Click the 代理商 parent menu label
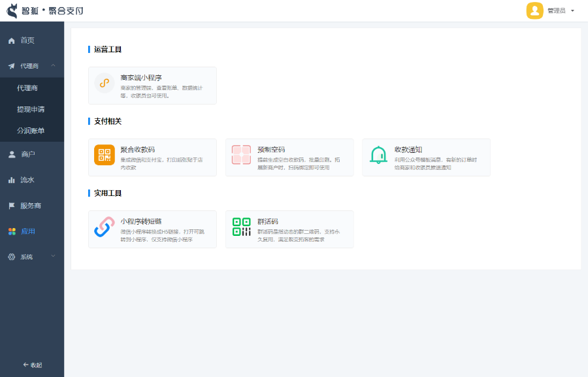 coord(29,66)
